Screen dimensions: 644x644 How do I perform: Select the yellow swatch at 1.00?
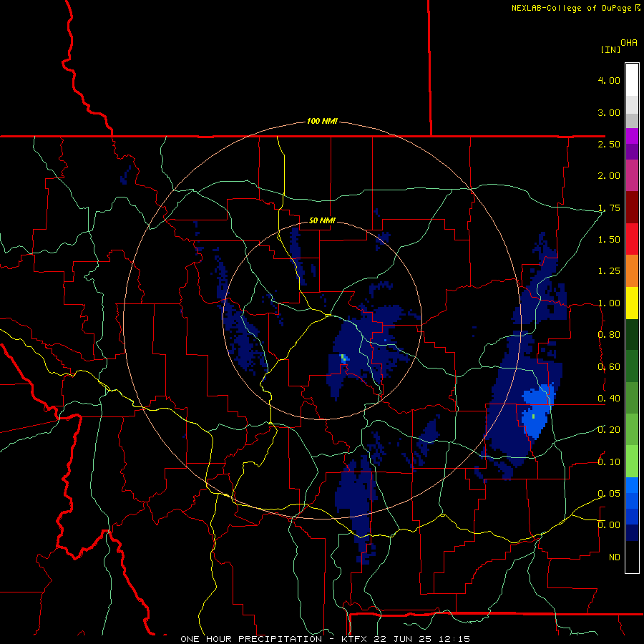[632, 303]
